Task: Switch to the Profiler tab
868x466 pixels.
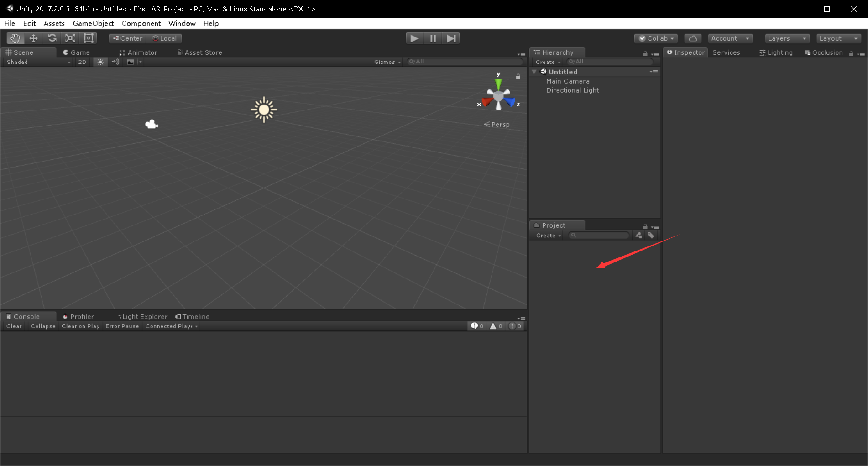Action: (78, 316)
